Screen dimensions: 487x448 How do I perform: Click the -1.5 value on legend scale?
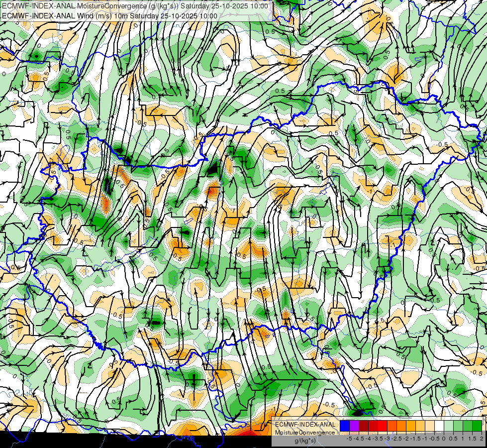(x=415, y=439)
